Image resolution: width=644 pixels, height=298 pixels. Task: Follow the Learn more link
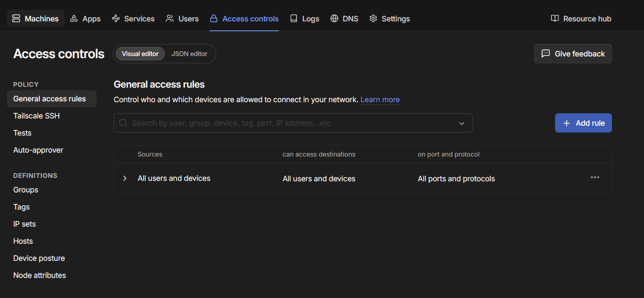(x=380, y=100)
